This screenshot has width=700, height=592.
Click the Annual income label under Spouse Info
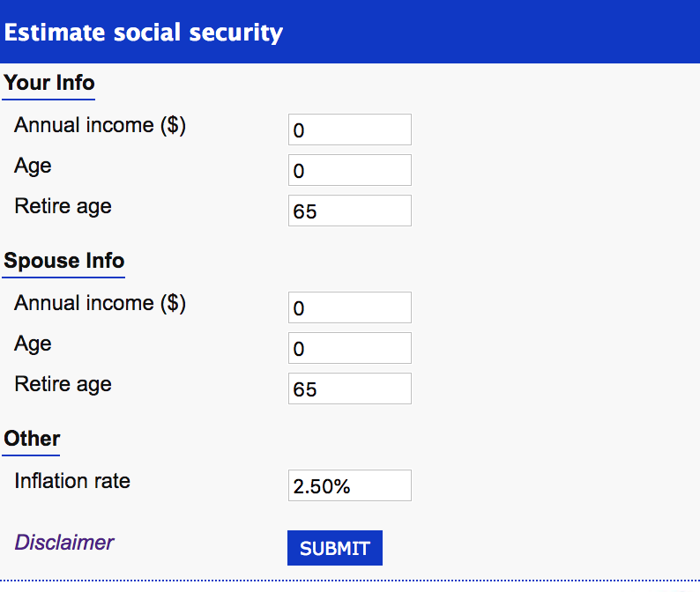pyautogui.click(x=101, y=303)
